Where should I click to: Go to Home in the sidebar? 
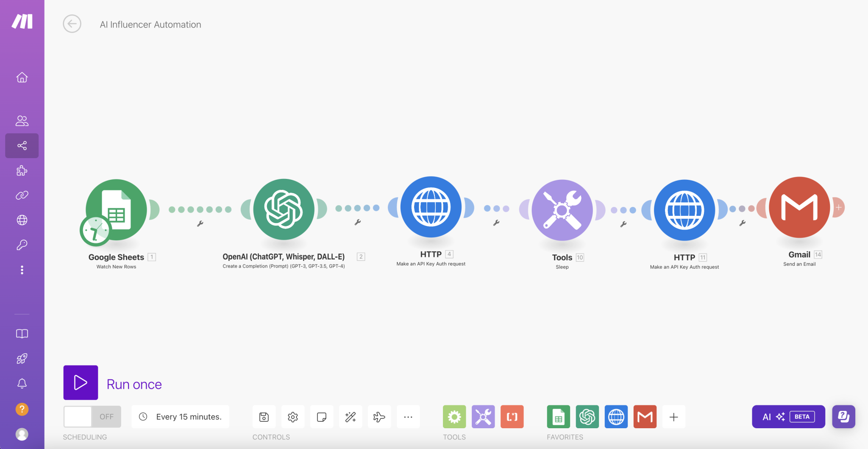(x=22, y=78)
